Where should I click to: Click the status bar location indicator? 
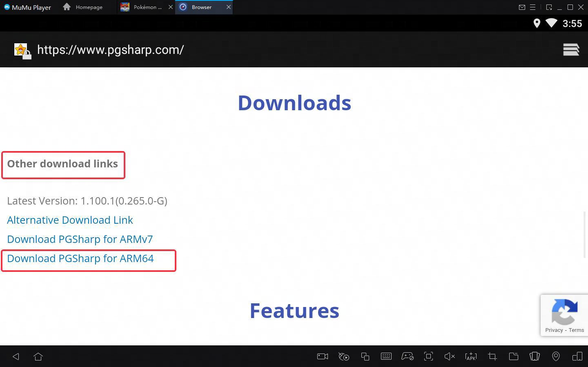[x=537, y=23]
